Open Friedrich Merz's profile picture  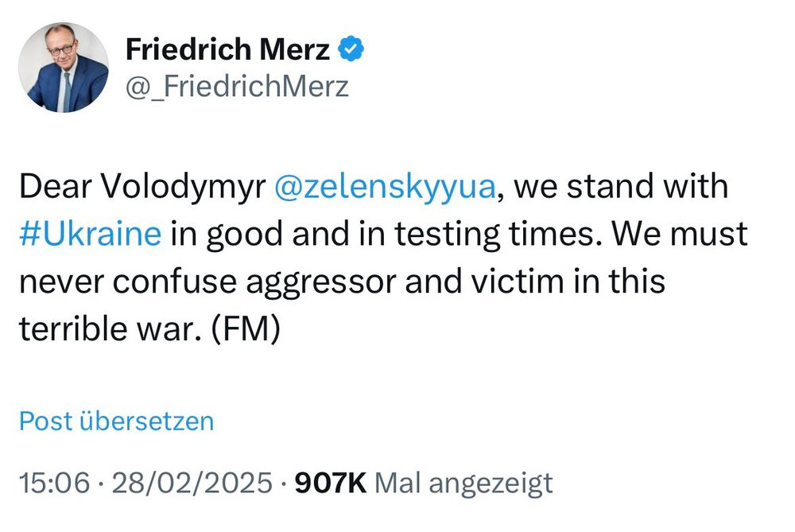(64, 68)
